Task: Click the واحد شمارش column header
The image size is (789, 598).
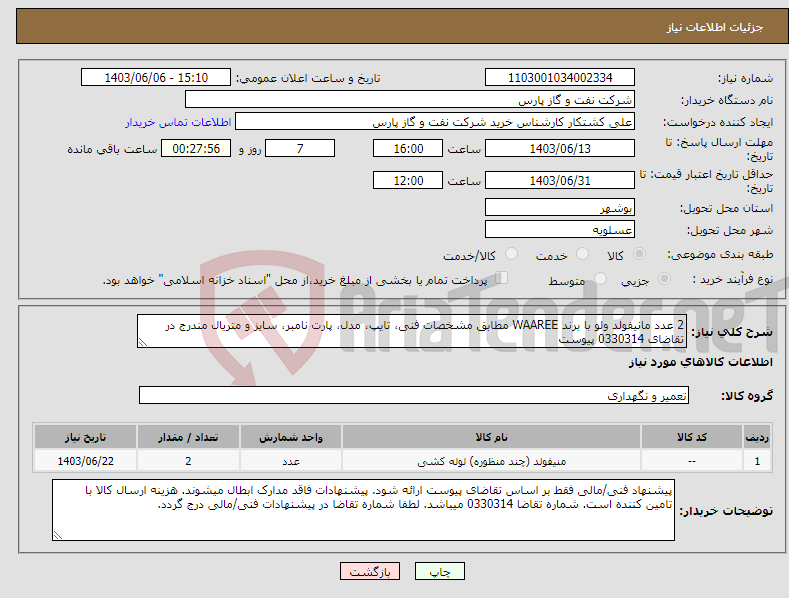Action: pos(291,437)
